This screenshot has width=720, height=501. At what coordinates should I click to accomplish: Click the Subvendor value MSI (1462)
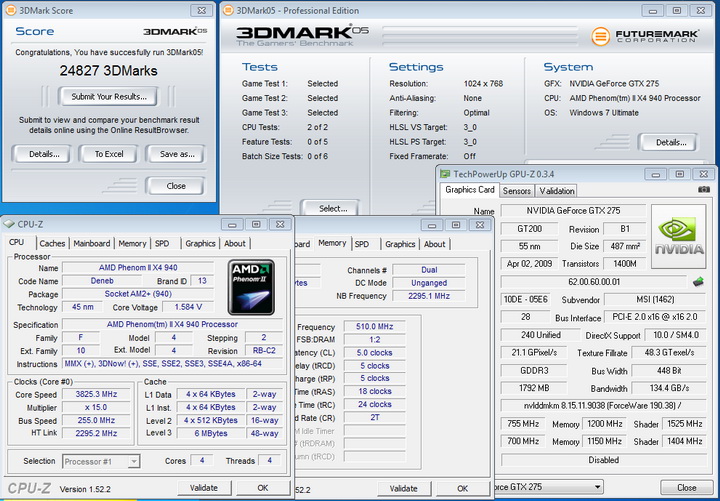655,299
